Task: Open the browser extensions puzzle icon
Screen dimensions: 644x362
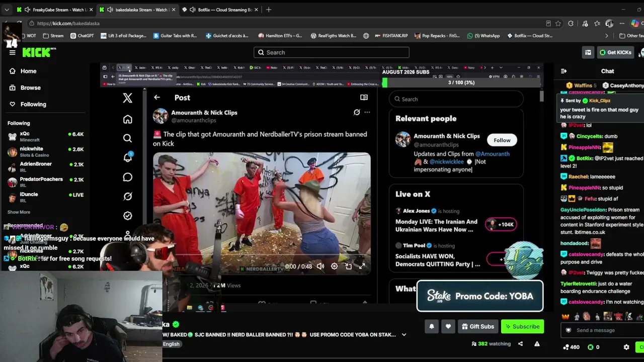Action: click(571, 23)
